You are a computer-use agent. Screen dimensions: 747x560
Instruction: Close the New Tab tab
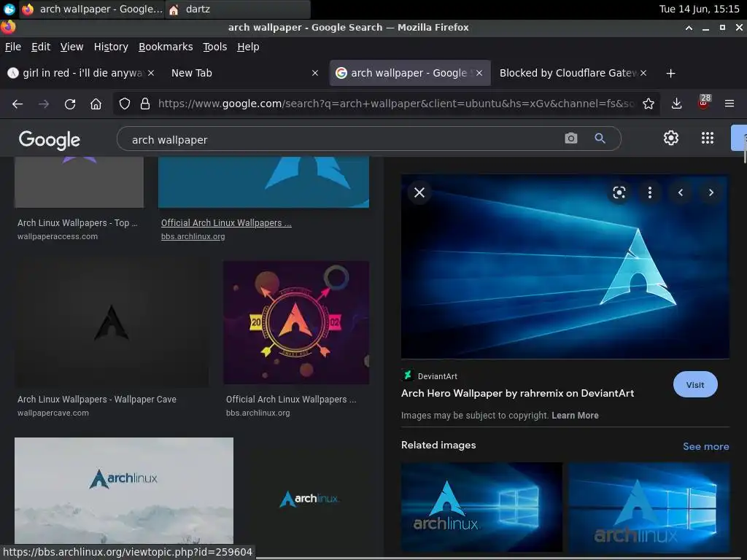pos(315,73)
